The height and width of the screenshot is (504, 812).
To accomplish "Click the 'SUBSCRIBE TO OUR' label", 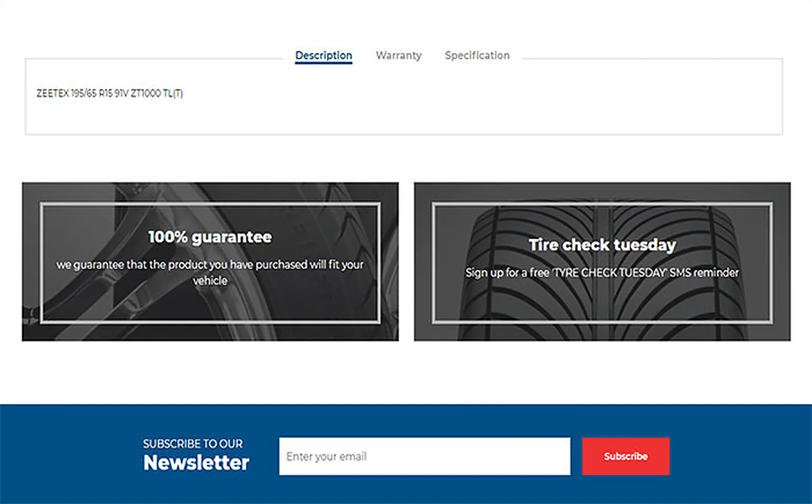I will 193,444.
